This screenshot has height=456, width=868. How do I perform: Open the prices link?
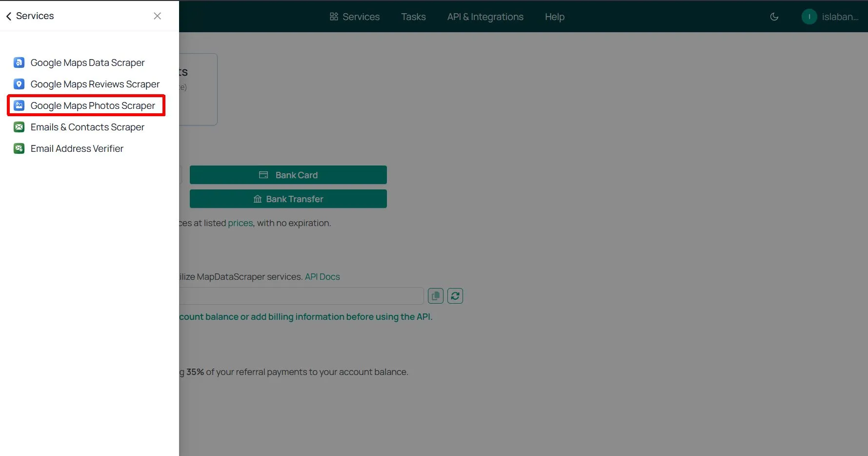tap(241, 223)
